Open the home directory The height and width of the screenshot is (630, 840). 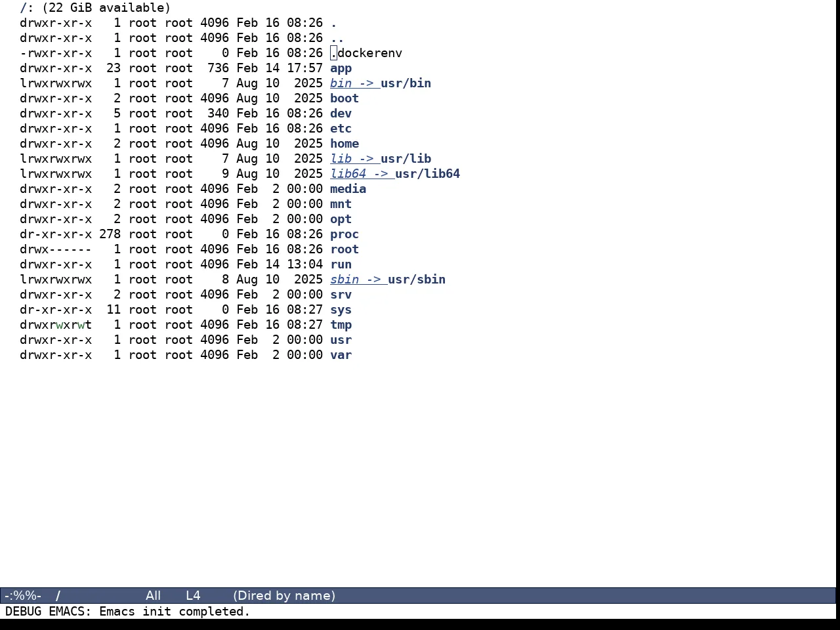(x=345, y=144)
